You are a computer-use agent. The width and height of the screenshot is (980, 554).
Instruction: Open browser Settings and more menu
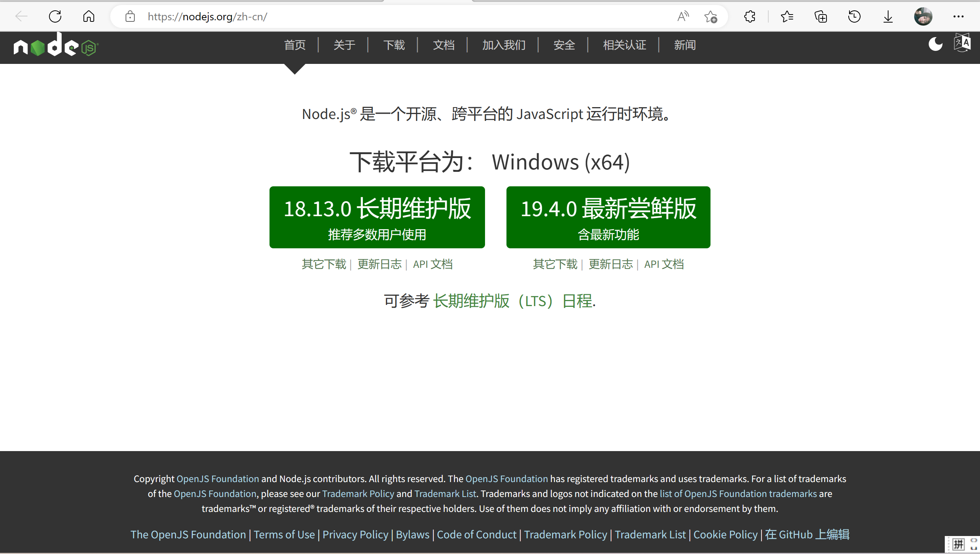coord(958,16)
